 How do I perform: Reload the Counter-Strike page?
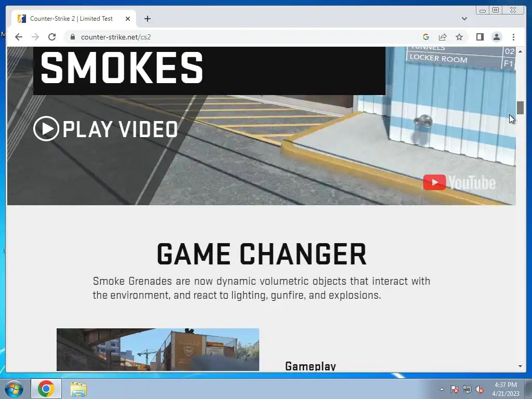coord(52,37)
